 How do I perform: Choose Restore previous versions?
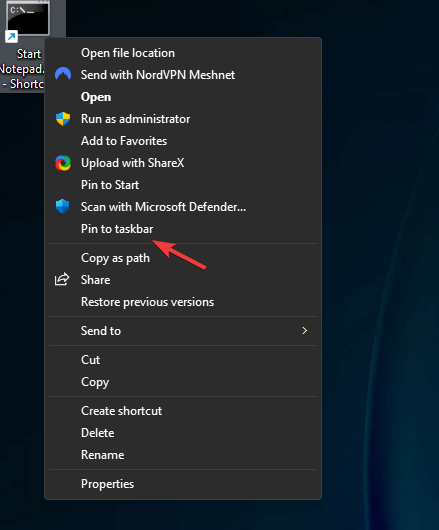point(183,302)
